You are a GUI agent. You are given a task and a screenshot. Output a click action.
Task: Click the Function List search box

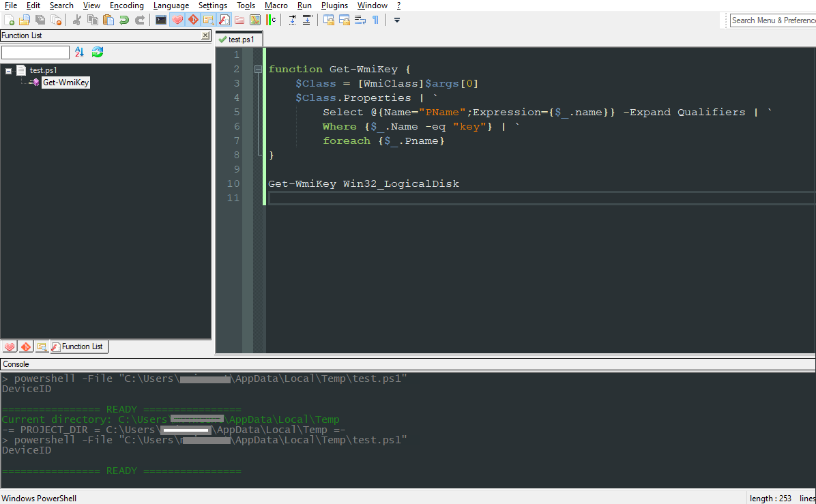[x=35, y=53]
